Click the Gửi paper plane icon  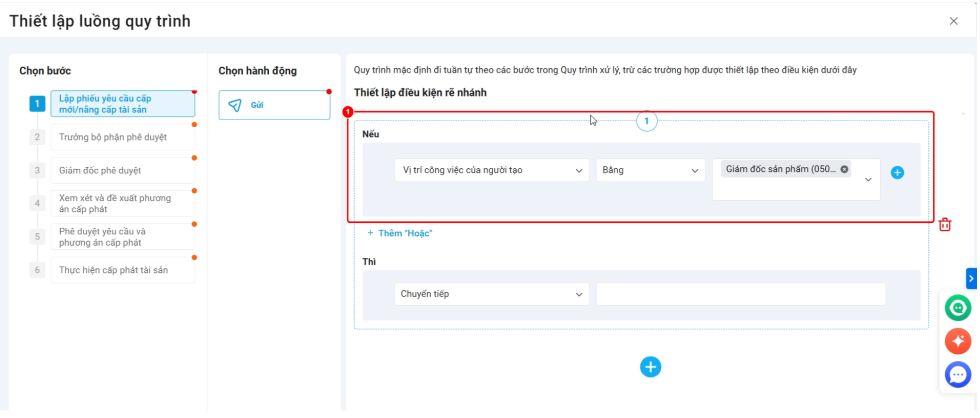(234, 105)
